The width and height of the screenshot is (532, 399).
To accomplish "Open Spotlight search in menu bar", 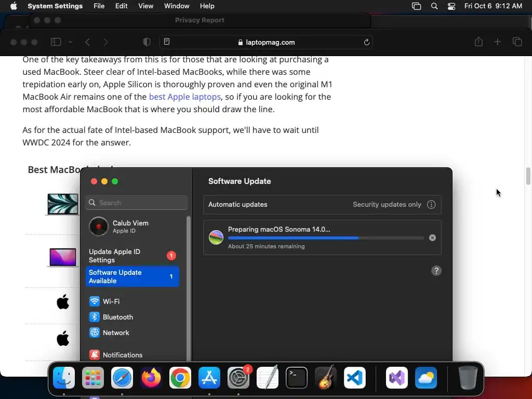I will (x=434, y=6).
